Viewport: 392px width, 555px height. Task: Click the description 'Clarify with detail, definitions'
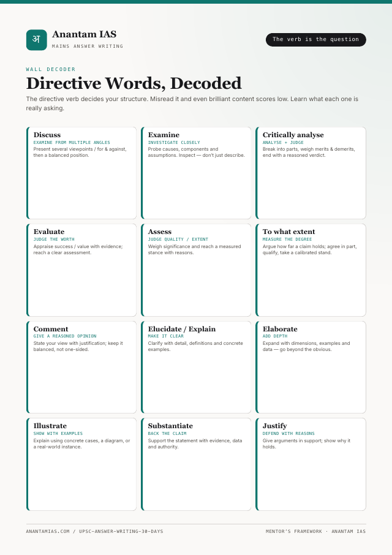coord(195,347)
